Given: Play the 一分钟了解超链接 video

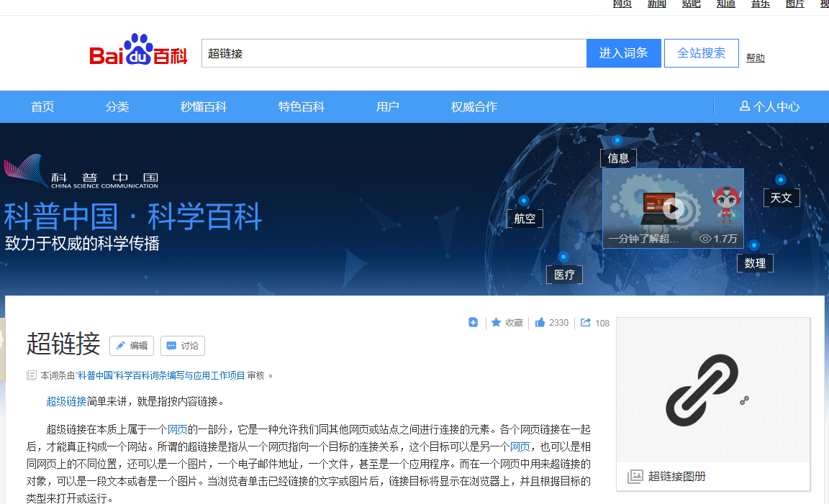Looking at the screenshot, I should (x=672, y=209).
